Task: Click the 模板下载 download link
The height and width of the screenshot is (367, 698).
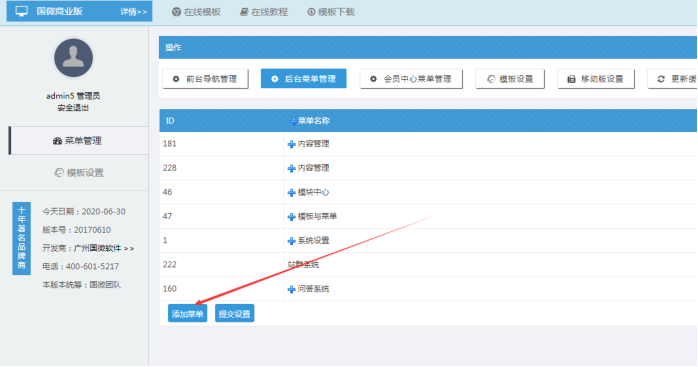Action: coord(331,12)
